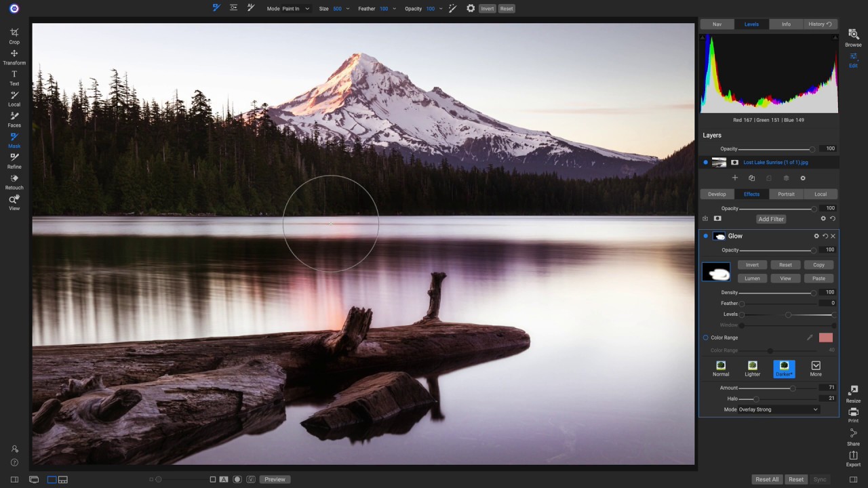Select the Mask tool

click(14, 140)
